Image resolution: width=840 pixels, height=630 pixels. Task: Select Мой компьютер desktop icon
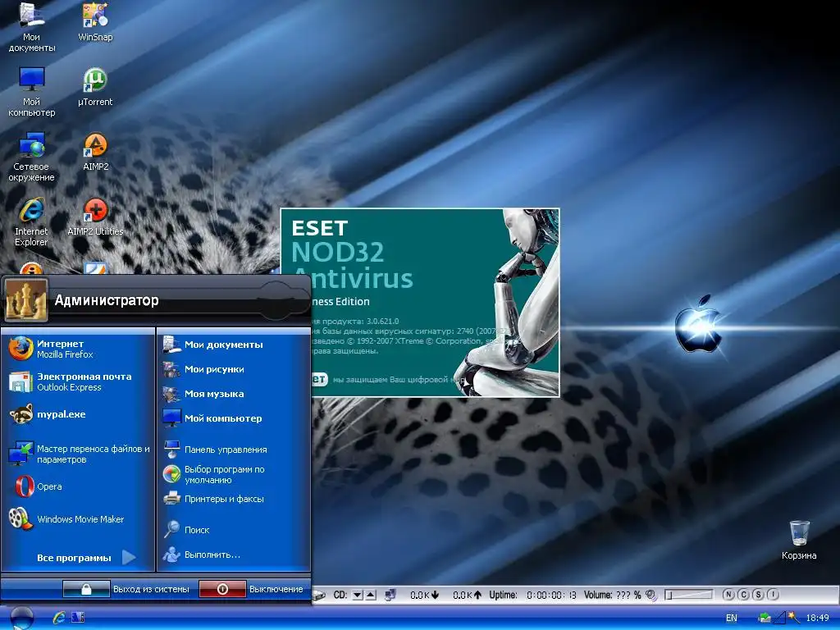32,92
